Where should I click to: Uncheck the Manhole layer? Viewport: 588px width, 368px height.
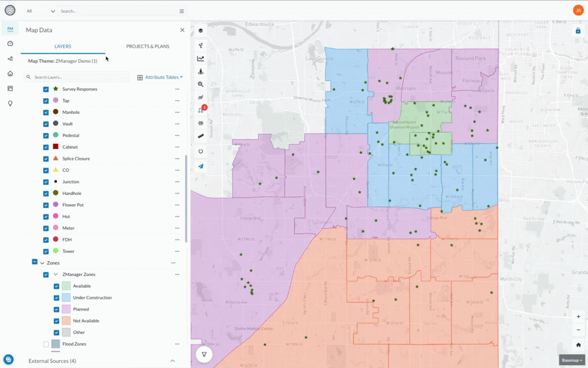click(47, 112)
